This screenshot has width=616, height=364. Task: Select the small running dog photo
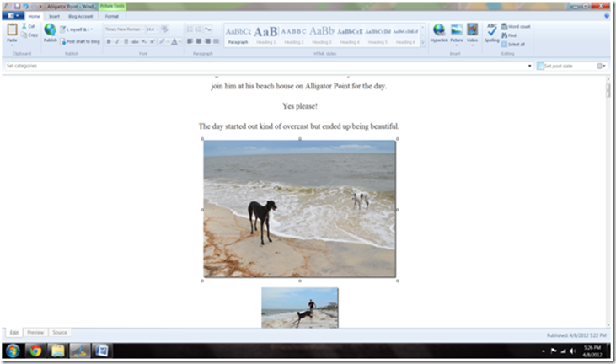click(300, 308)
